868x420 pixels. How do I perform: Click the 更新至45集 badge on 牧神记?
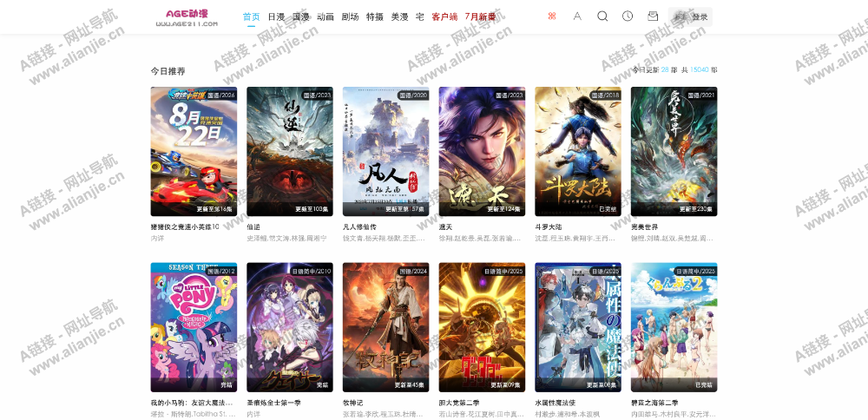pyautogui.click(x=410, y=385)
